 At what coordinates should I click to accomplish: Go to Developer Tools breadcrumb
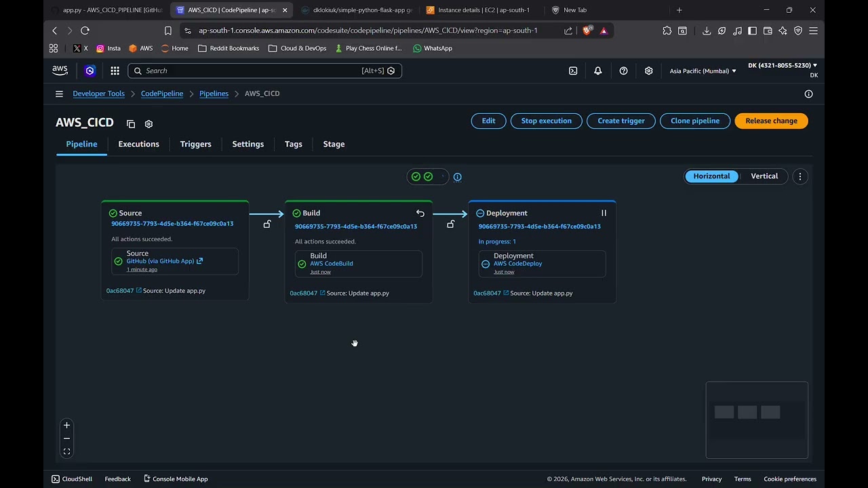(x=98, y=94)
